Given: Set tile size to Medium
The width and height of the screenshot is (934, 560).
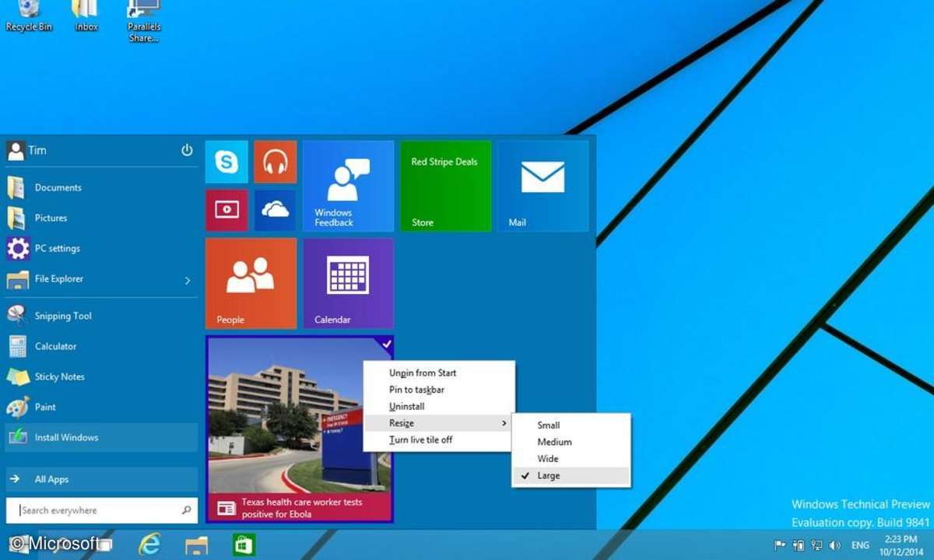Looking at the screenshot, I should point(571,442).
